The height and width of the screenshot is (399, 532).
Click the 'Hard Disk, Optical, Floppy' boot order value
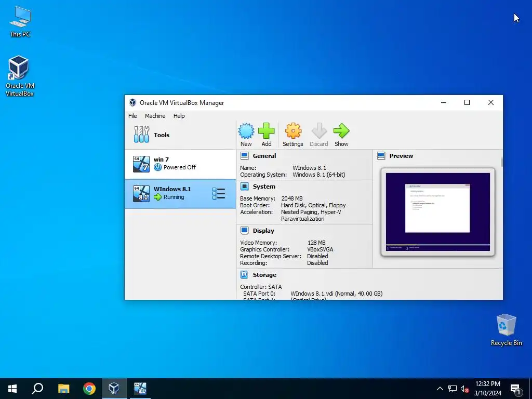point(313,205)
